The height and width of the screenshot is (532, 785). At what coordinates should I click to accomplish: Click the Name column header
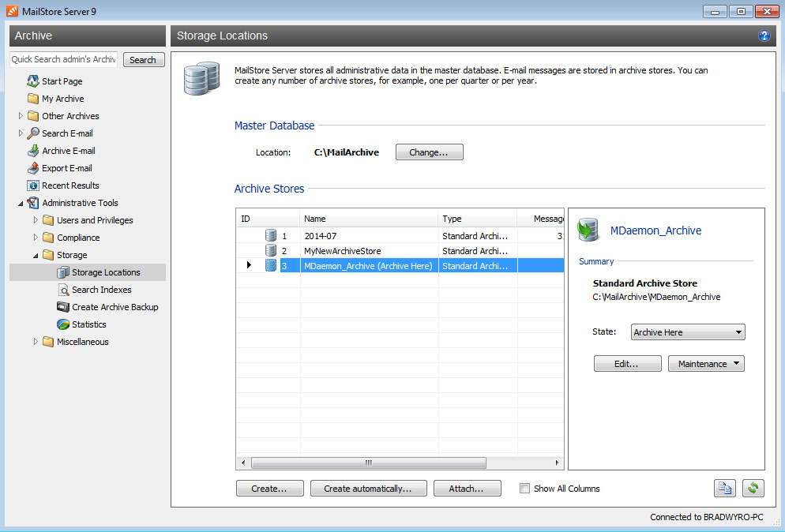368,219
